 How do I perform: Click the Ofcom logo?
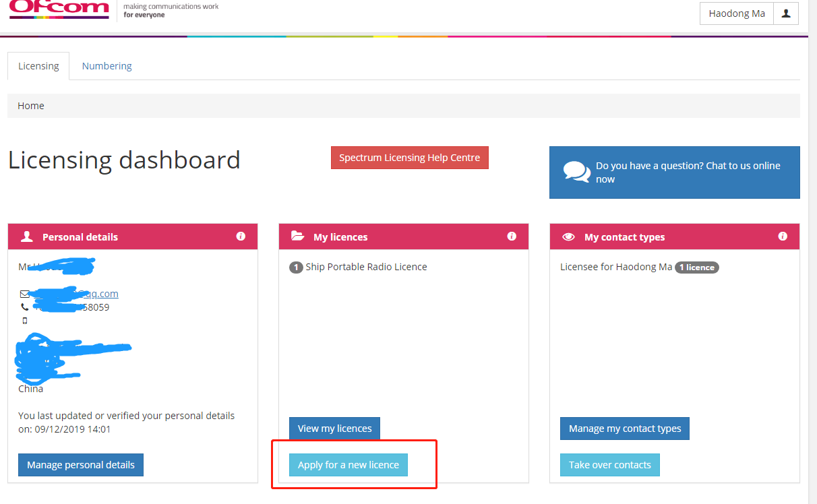(x=59, y=9)
